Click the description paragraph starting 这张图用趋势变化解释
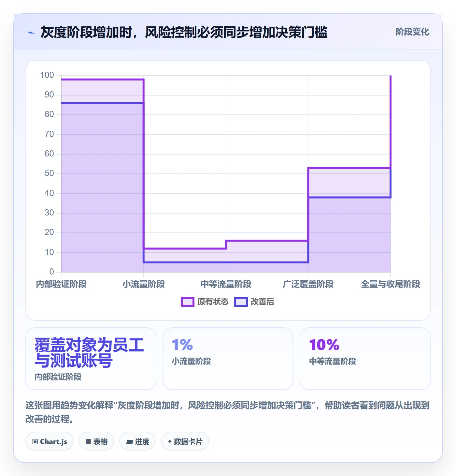Viewport: 456px width, 476px height. 228,412
